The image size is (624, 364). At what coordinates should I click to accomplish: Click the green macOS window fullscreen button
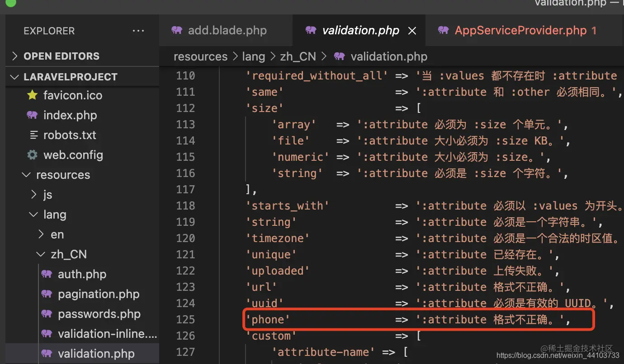[10, 2]
